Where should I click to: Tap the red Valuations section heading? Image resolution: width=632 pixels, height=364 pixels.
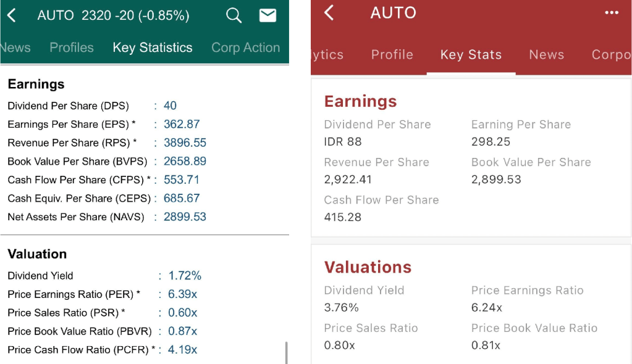pyautogui.click(x=368, y=267)
